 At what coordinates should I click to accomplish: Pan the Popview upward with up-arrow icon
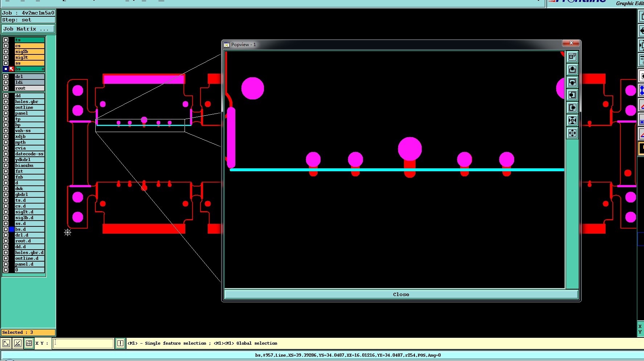pos(572,69)
